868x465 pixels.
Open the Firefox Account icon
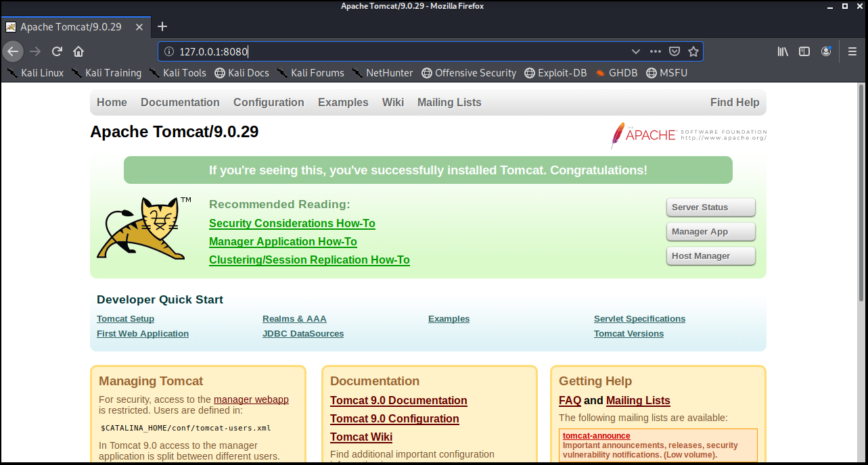[826, 51]
